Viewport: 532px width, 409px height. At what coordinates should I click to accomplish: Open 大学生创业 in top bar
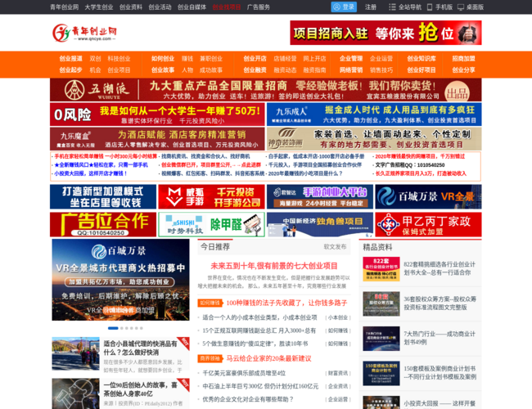[99, 7]
